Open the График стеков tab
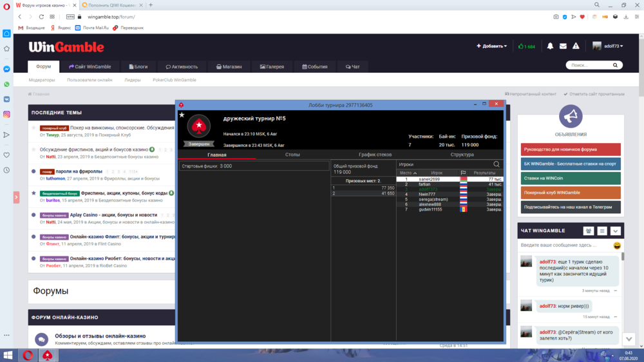 pos(375,155)
